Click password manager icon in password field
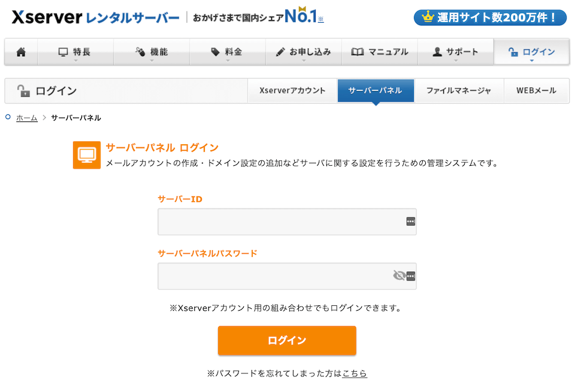The width and height of the screenshot is (575, 392). tap(410, 276)
